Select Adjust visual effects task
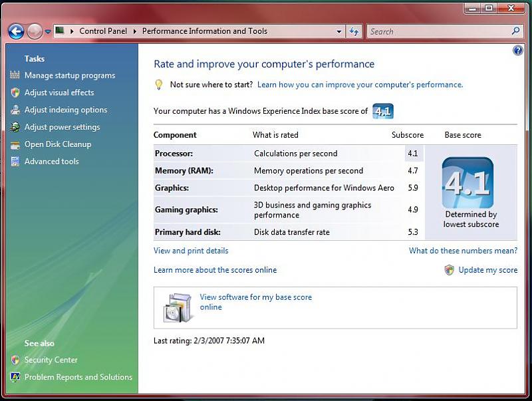The height and width of the screenshot is (401, 532). click(x=59, y=92)
